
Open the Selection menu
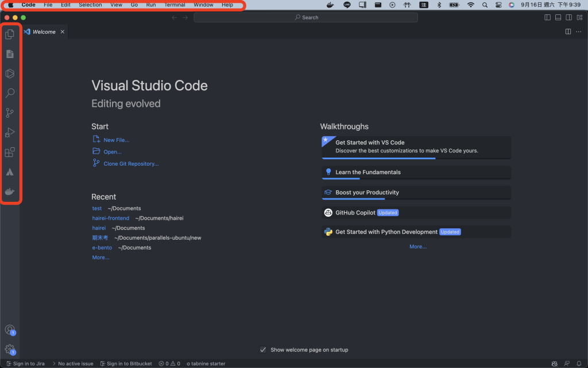[x=90, y=5]
